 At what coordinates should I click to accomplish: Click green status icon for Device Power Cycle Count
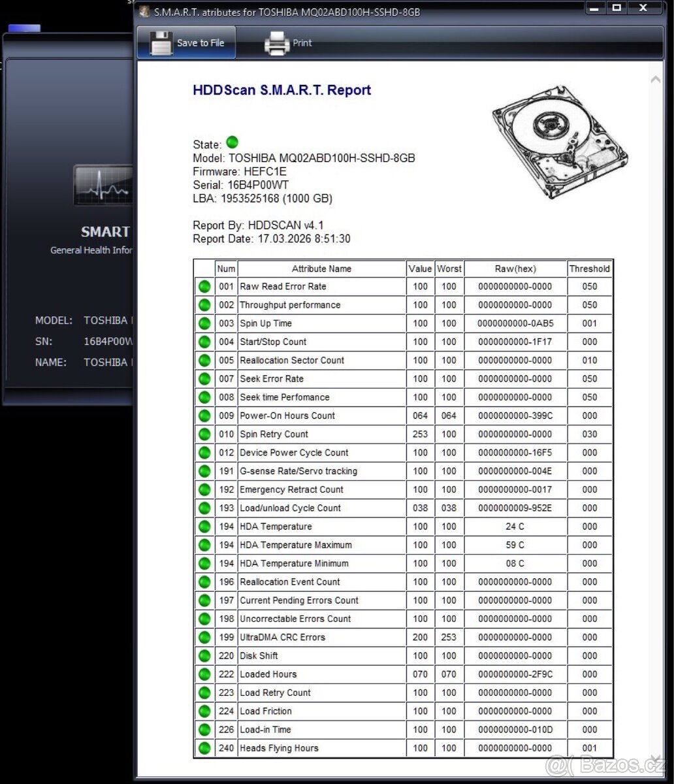(204, 452)
